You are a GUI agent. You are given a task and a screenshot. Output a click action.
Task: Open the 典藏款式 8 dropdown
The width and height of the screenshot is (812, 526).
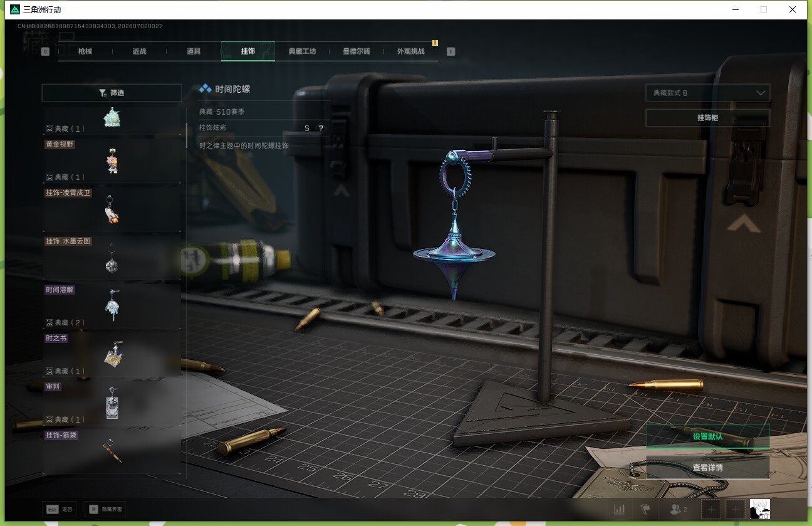pyautogui.click(x=707, y=93)
